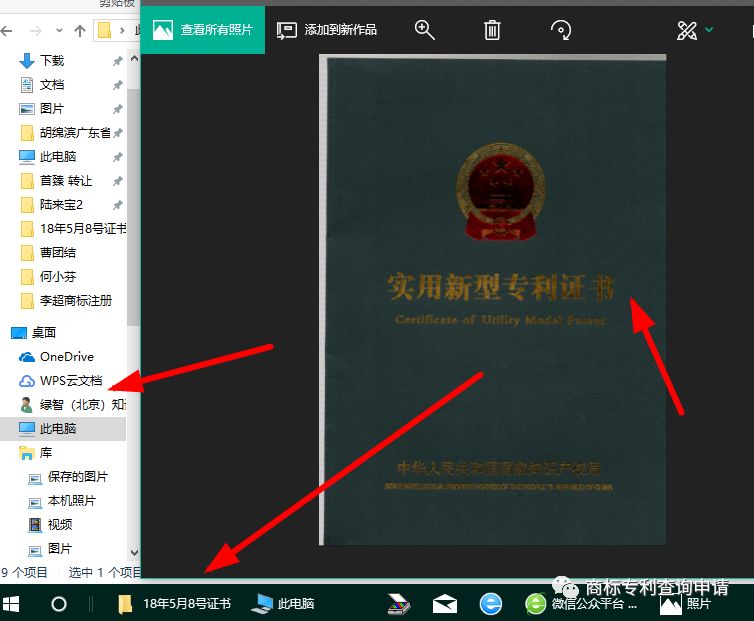Click the pin icon beside 陆来宝2
Image resolution: width=754 pixels, height=621 pixels.
click(x=117, y=205)
